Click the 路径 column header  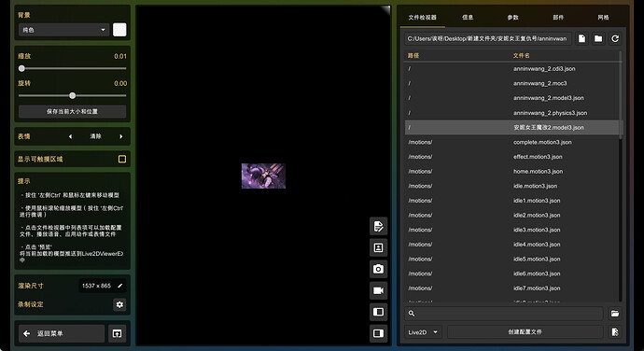coord(413,55)
